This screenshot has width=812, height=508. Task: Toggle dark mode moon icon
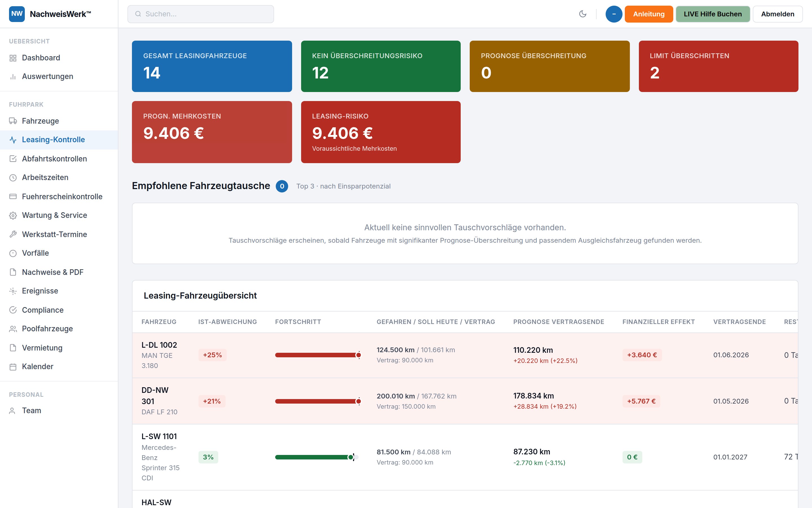click(583, 14)
